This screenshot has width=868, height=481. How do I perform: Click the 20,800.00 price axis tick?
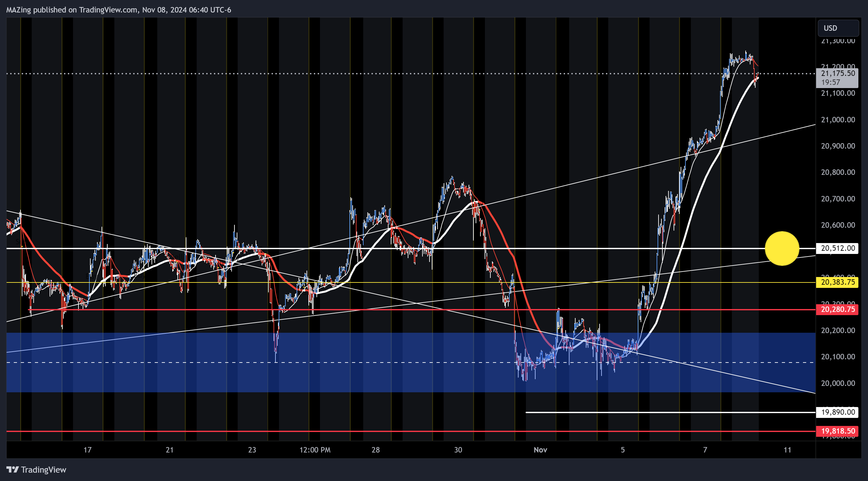pyautogui.click(x=838, y=172)
